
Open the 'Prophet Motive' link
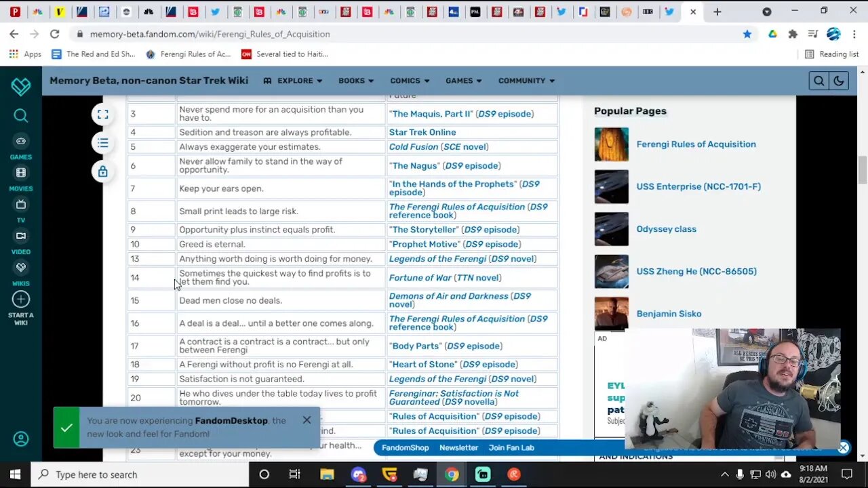point(425,244)
